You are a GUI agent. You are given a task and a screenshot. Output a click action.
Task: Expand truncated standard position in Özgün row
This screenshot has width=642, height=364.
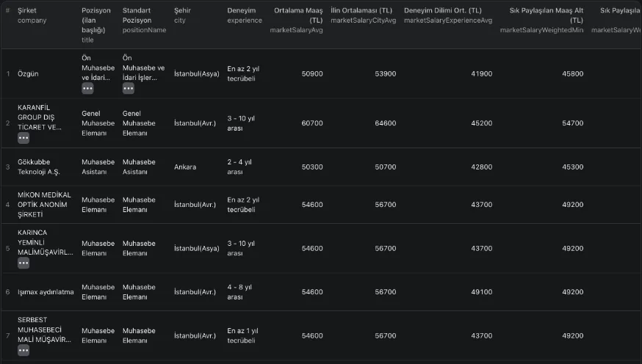128,88
